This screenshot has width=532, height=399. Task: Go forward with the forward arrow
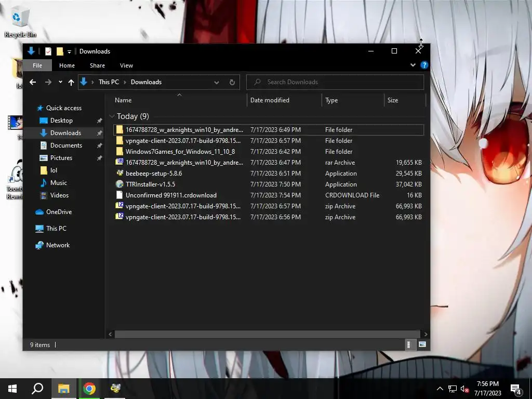pos(48,82)
